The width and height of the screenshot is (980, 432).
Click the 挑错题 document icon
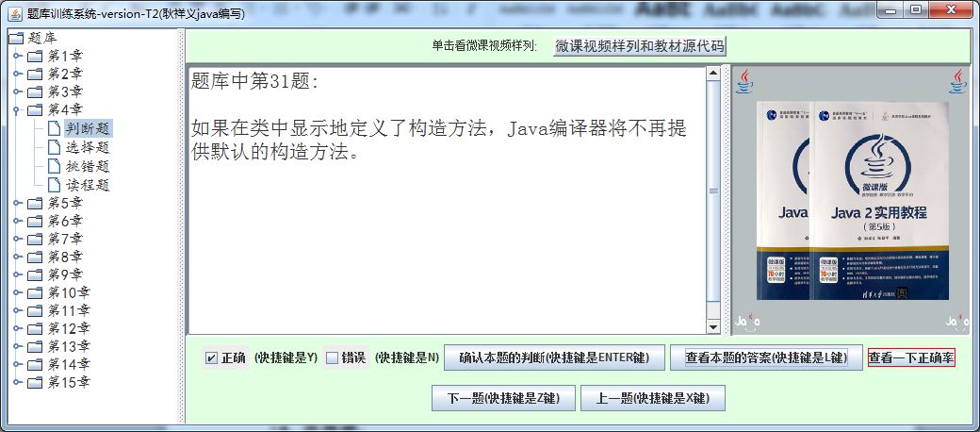[x=55, y=166]
